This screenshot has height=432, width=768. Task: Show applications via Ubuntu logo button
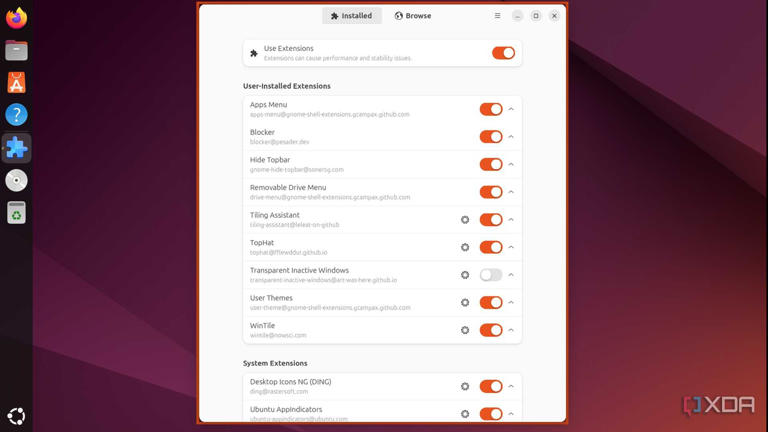click(x=16, y=416)
